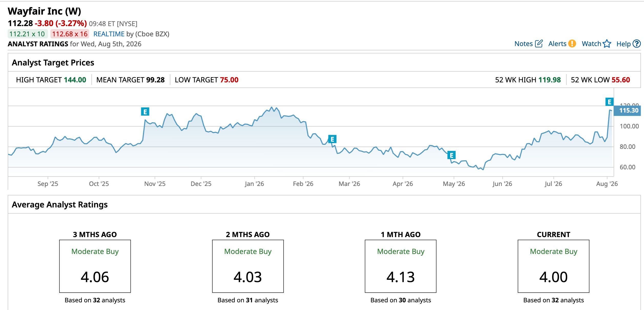Select the earnings marker near late Feb '26
644x310 pixels.
click(332, 139)
